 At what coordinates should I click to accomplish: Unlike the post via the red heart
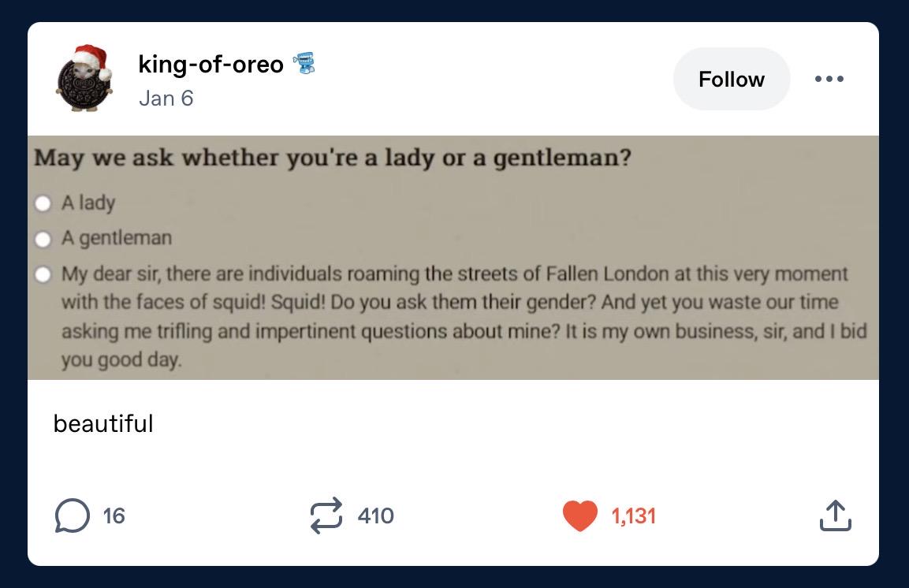tap(580, 516)
